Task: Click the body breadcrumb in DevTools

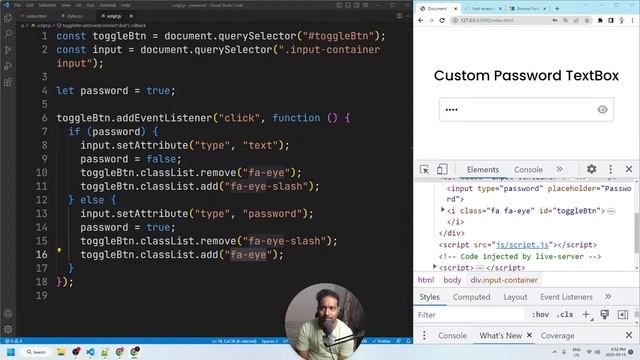Action: (452, 280)
